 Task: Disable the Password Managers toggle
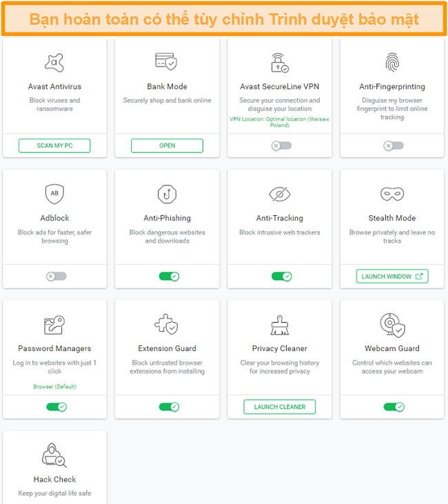tap(57, 407)
